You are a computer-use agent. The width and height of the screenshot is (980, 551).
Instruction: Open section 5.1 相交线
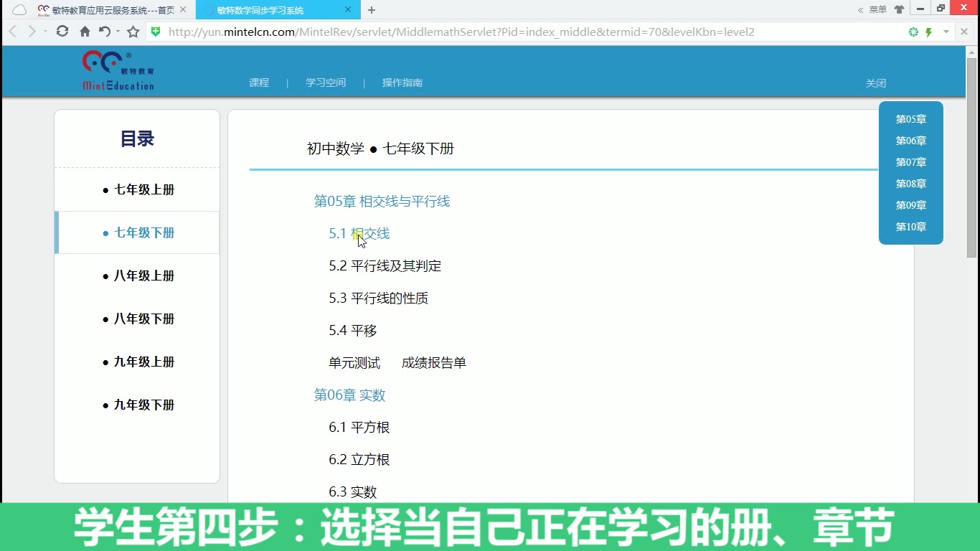(359, 234)
